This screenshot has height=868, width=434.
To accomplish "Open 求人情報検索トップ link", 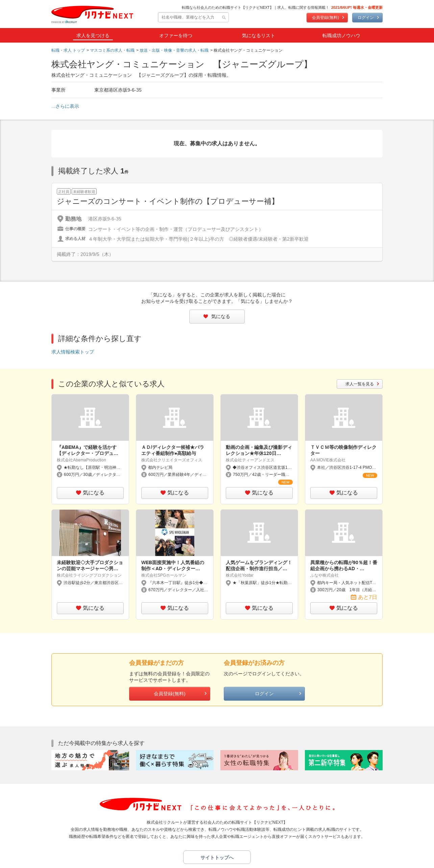I will (73, 352).
